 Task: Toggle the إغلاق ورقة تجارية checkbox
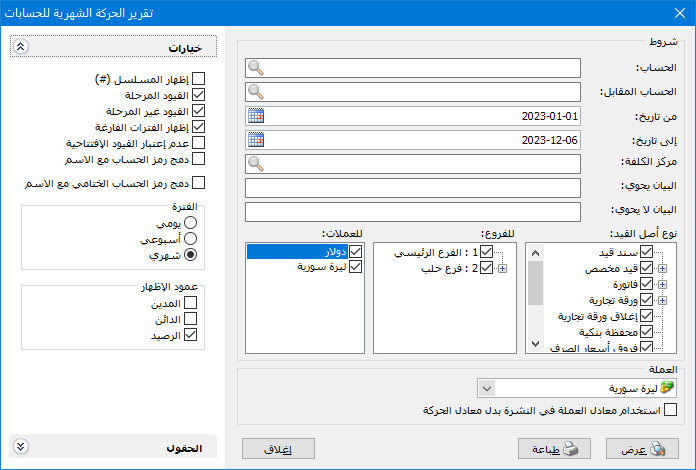646,316
